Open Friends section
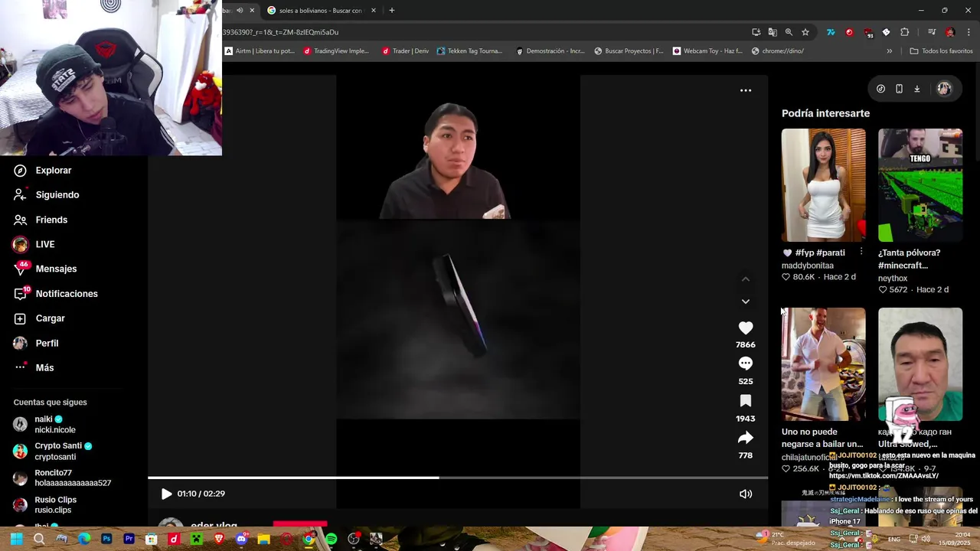 (x=41, y=220)
